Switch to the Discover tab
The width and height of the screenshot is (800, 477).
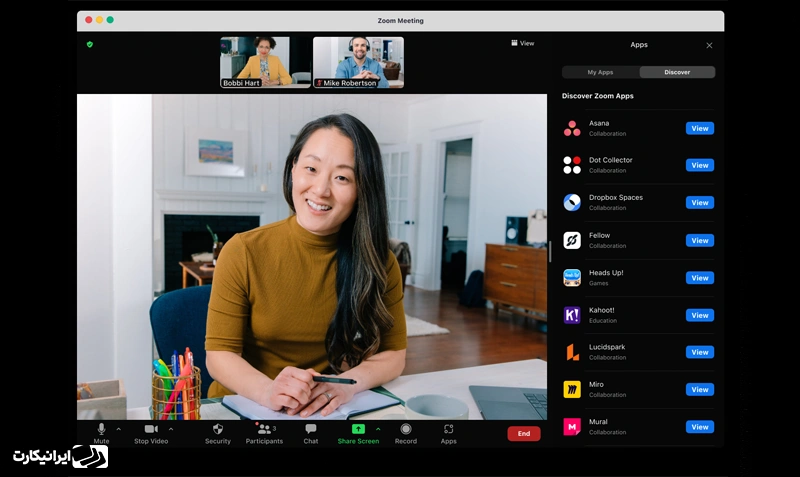677,72
